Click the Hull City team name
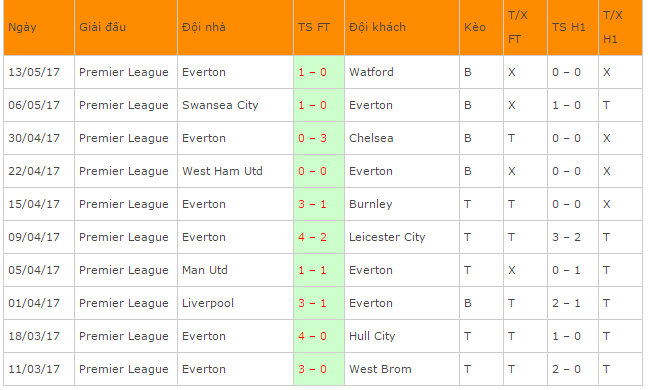648x390 pixels. (372, 336)
